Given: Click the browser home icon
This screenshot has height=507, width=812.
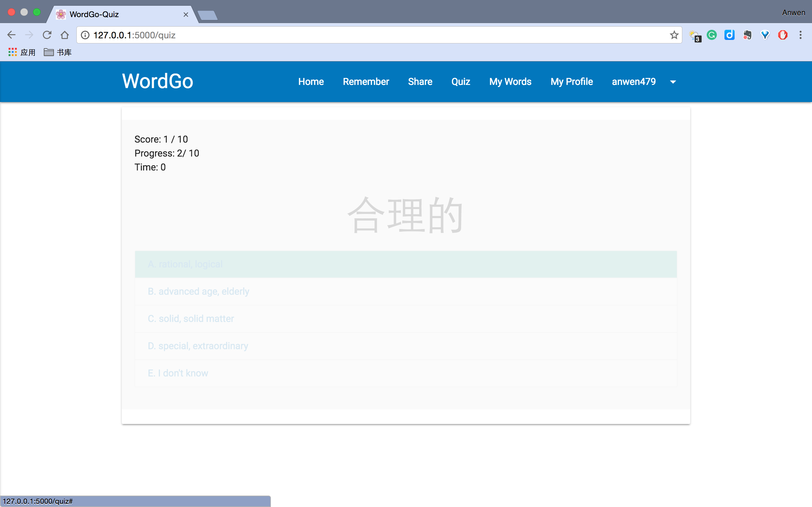Looking at the screenshot, I should pyautogui.click(x=65, y=35).
